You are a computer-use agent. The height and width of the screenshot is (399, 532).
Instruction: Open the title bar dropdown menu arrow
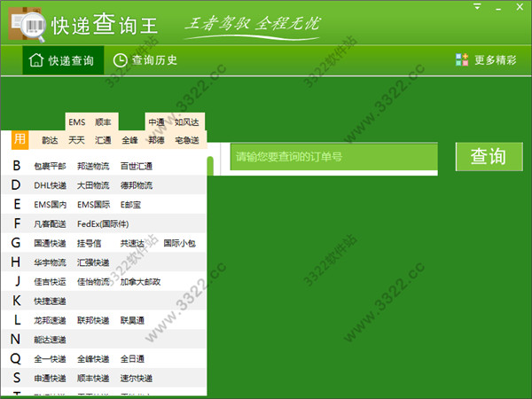477,6
